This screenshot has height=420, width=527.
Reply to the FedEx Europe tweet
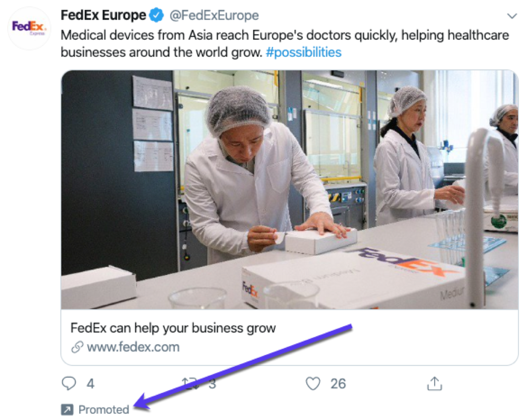pyautogui.click(x=70, y=384)
